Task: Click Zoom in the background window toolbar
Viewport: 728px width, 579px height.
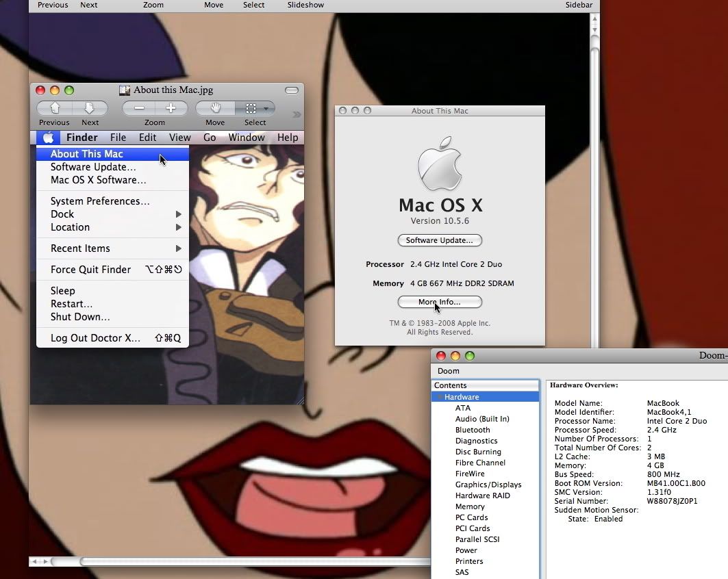Action: tap(153, 5)
